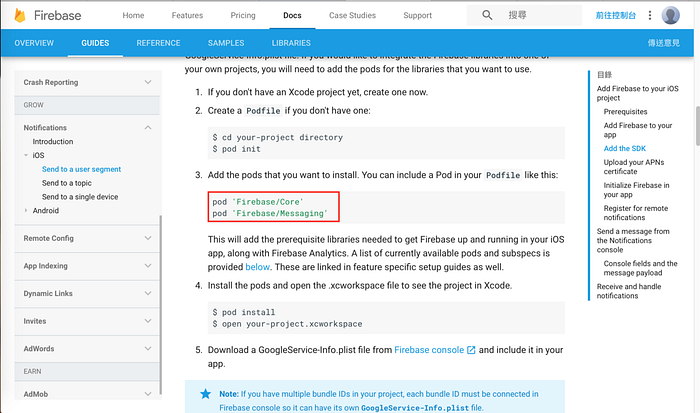700x413 pixels.
Task: Jump to Register for remote notifications
Action: click(x=636, y=213)
